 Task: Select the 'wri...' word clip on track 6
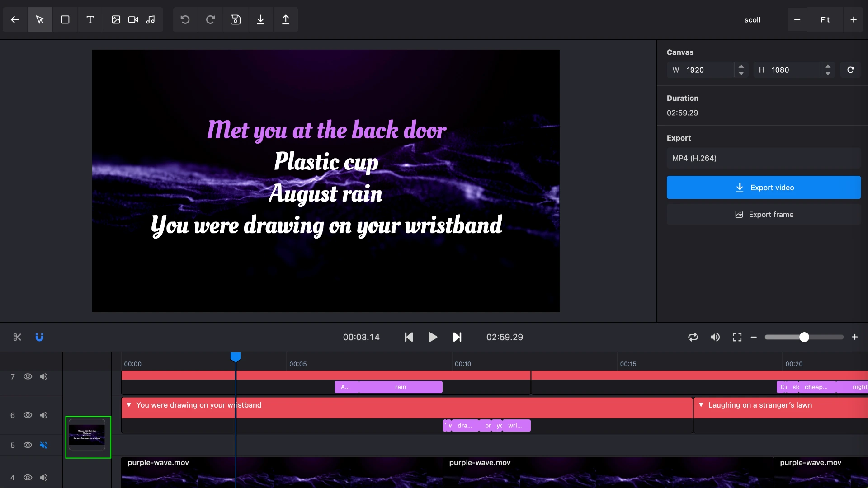click(516, 426)
